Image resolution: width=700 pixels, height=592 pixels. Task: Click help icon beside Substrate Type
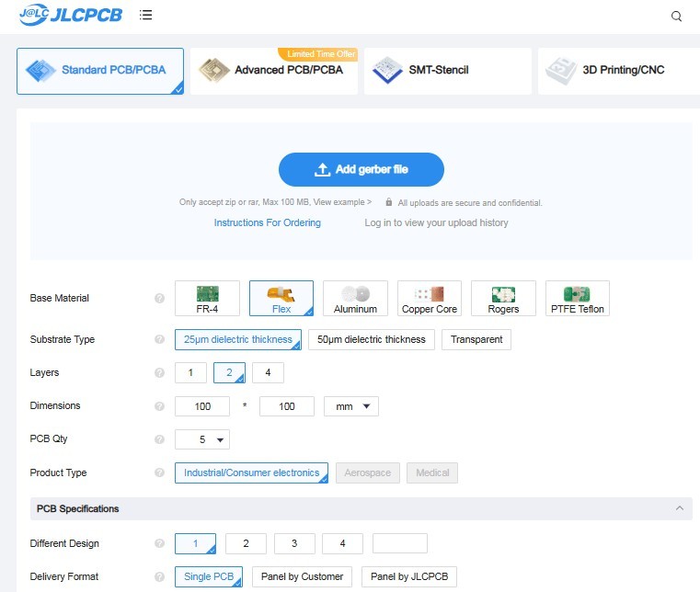159,339
